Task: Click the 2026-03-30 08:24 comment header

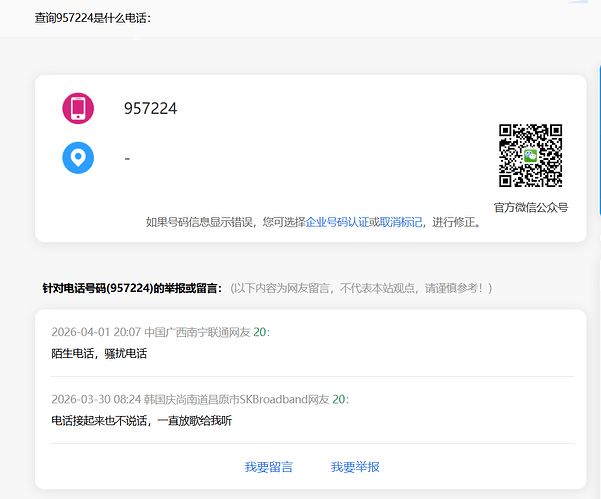Action: coord(200,399)
